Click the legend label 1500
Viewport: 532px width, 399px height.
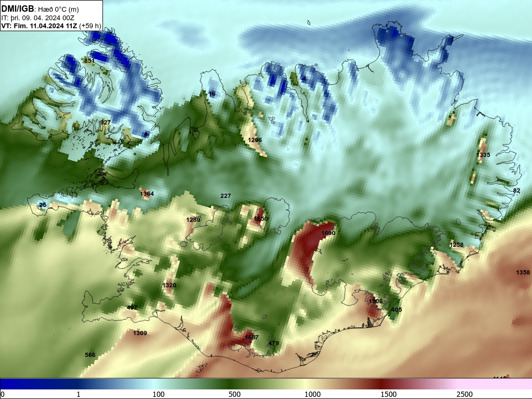tap(389, 394)
